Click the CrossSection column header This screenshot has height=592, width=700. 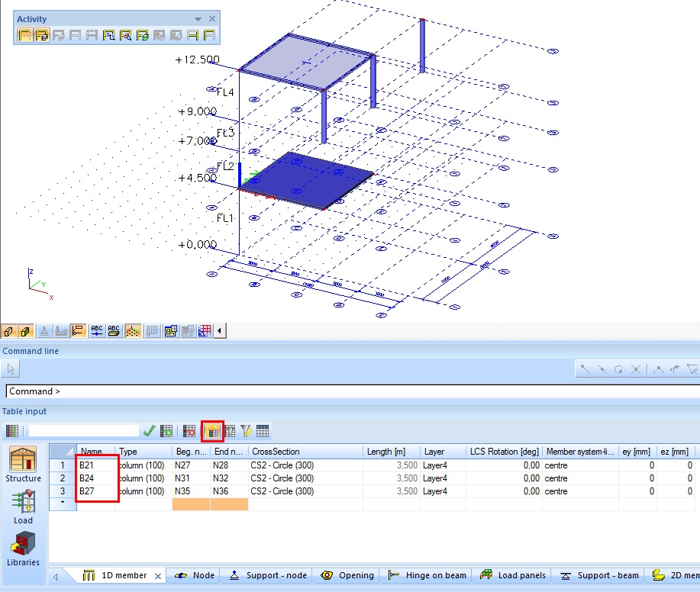point(276,452)
